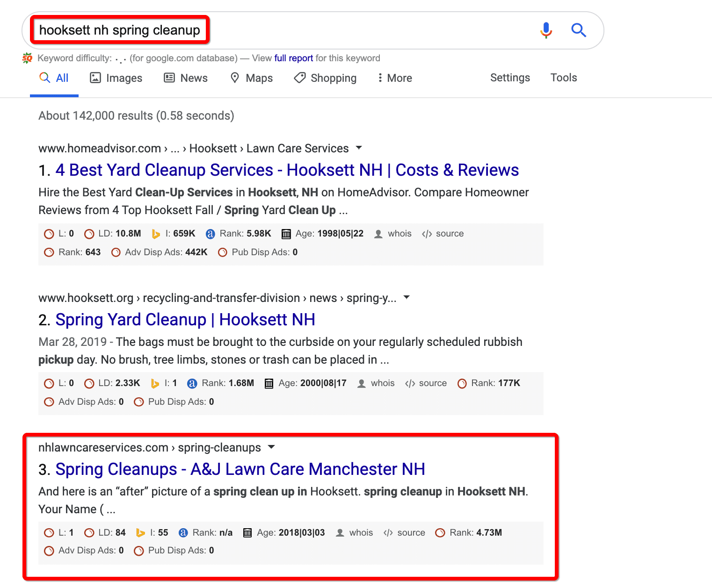Image resolution: width=712 pixels, height=588 pixels.
Task: Expand the hooksett.org result dropdown arrow
Action: [407, 297]
